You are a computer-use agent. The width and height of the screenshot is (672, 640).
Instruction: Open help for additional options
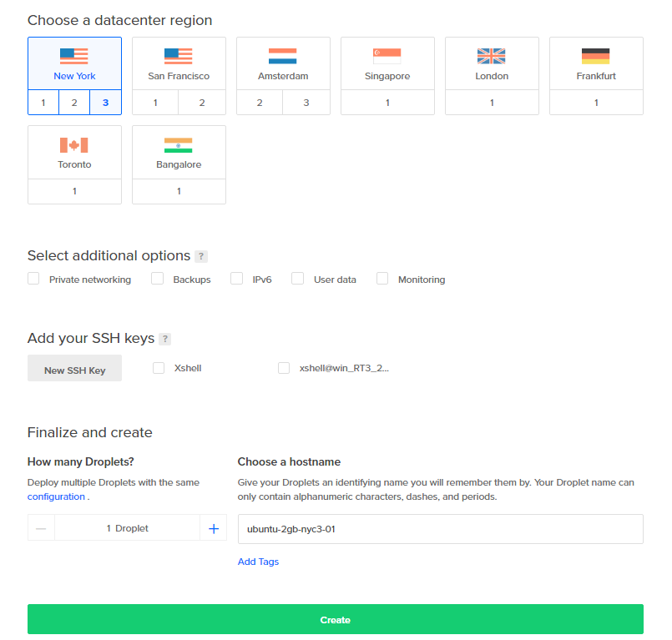[201, 256]
